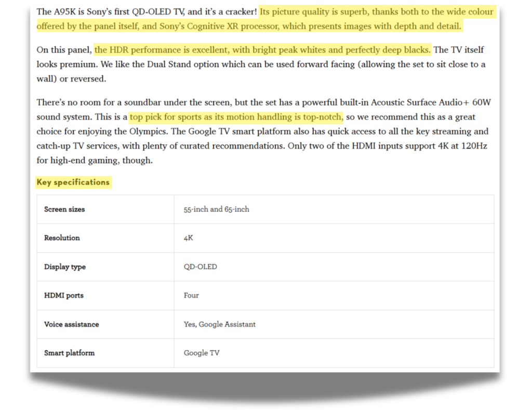Select the 'Voice assistance' row label
Viewport: 532px width, 410px height.
tap(72, 324)
